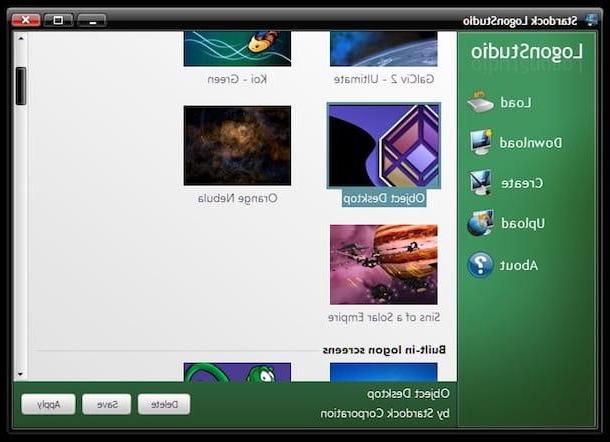Click the Object Desktop name in footer
610x442 pixels.
pos(408,394)
